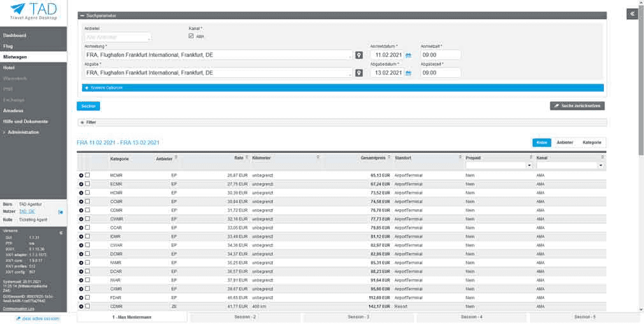
Task: Collapse the Versions panel in sidebar
Action: (x=61, y=232)
